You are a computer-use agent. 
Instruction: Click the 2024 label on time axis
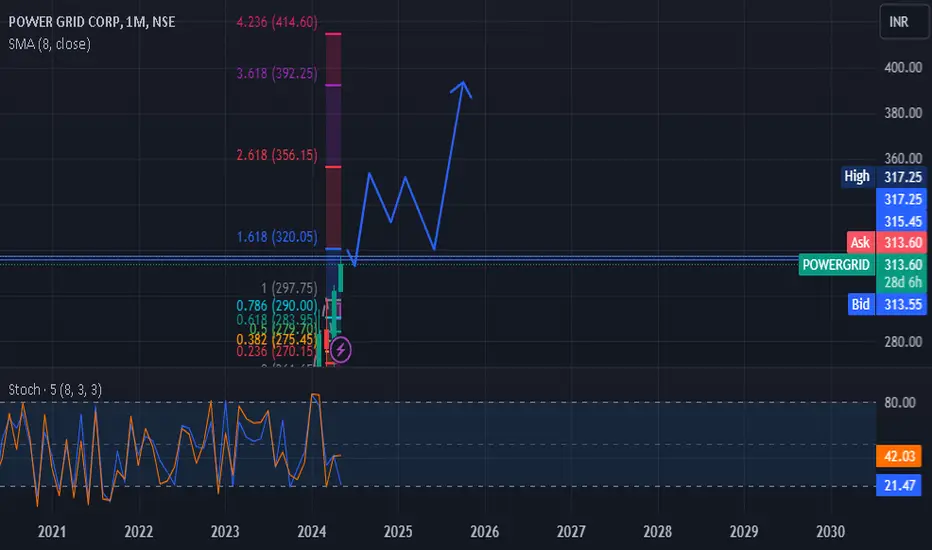311,532
